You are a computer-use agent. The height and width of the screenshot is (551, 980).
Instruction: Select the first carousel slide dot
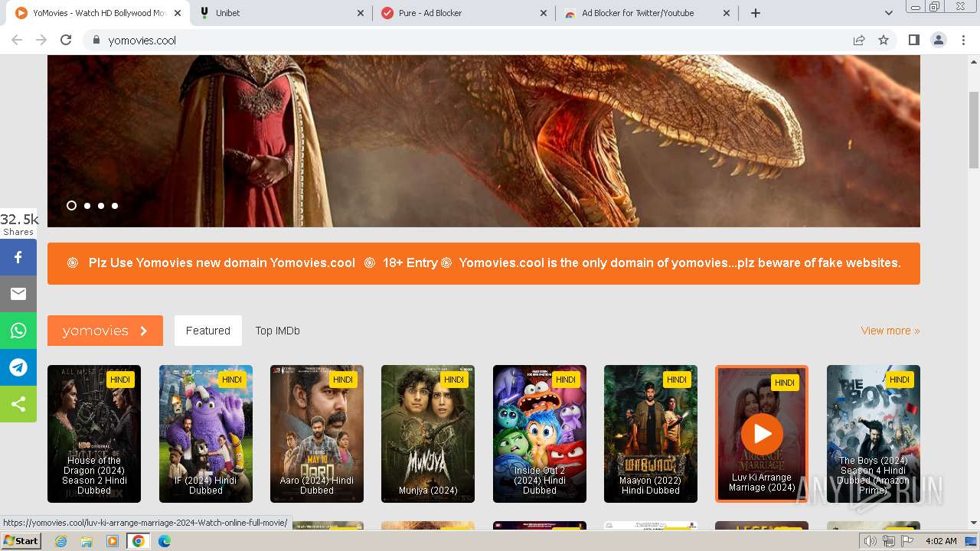pos(71,205)
